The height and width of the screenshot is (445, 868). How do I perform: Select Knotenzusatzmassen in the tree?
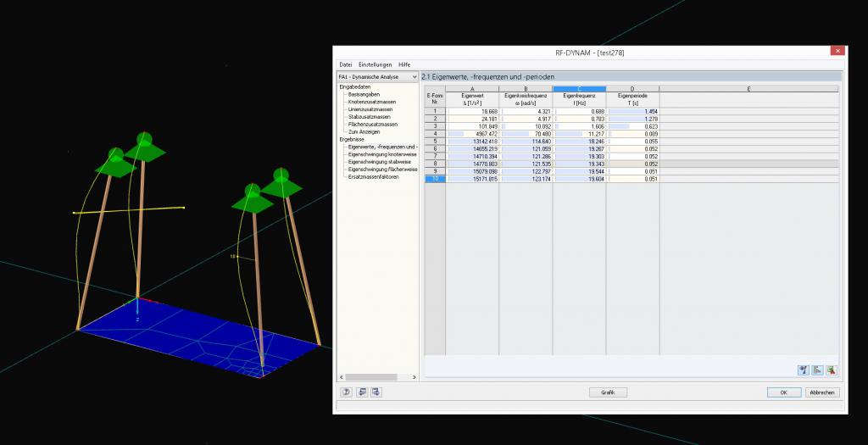click(372, 102)
